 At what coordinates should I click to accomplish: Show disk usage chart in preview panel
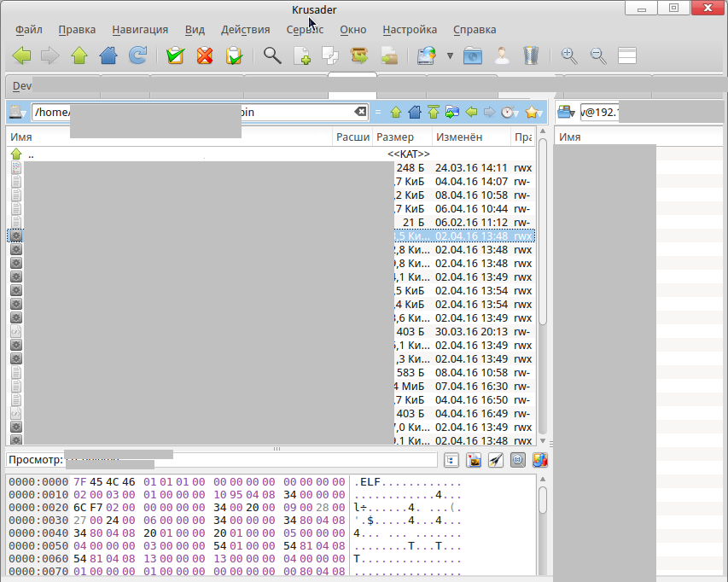540,460
